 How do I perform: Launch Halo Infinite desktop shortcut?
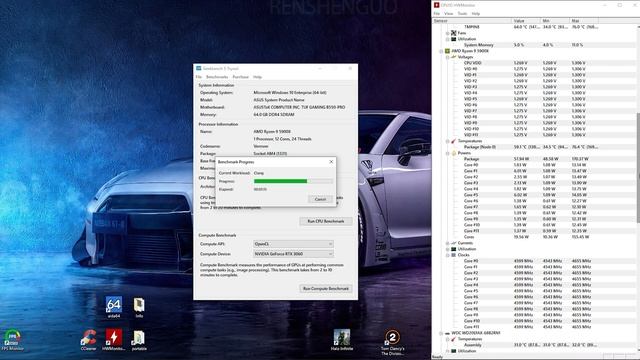click(x=342, y=340)
